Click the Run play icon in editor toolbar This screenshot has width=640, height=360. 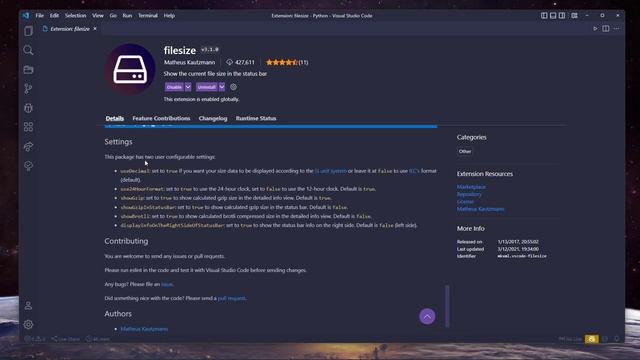pyautogui.click(x=595, y=29)
